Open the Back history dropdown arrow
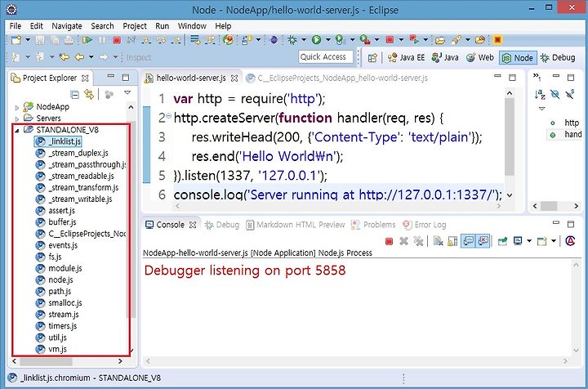Screen dimensions: 588x389 (91, 57)
